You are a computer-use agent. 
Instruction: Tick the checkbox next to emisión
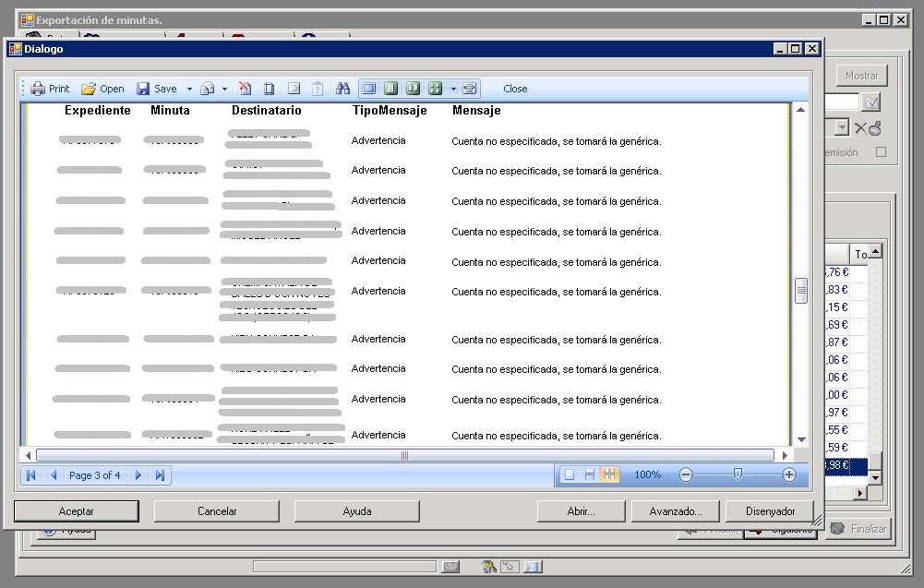point(881,152)
